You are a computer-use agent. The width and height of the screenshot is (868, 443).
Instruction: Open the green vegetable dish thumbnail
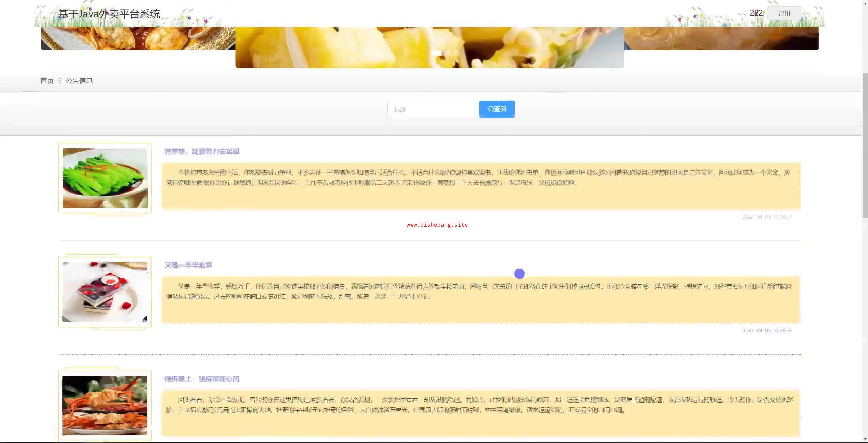[105, 178]
